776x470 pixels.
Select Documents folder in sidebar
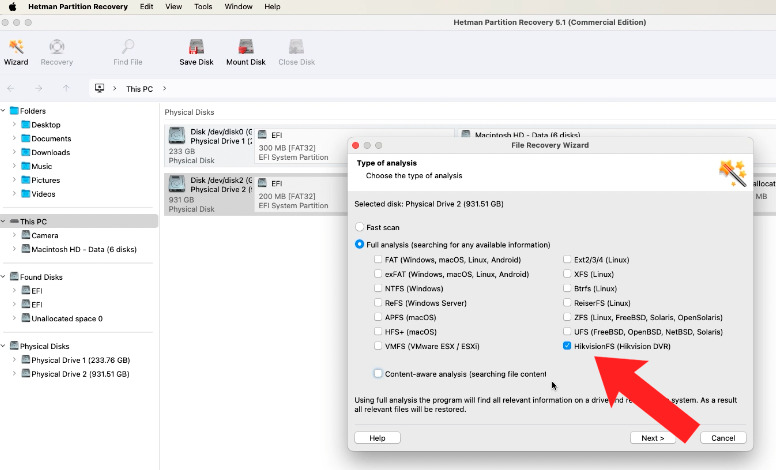click(46, 139)
